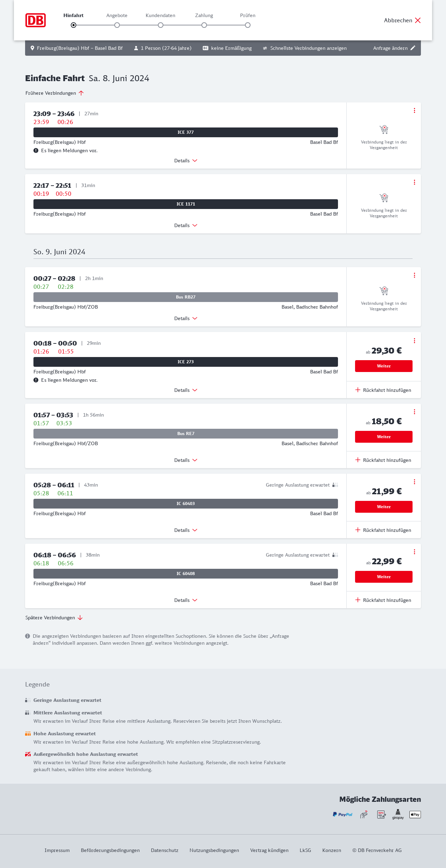446x868 pixels.
Task: Expand Details for IC 60403
Action: 186,530
